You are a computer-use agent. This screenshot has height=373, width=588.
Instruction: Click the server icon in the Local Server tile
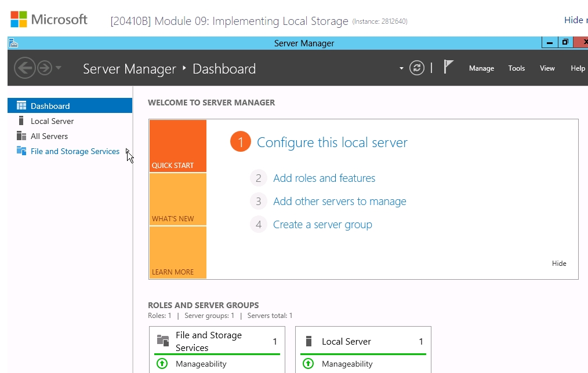click(x=308, y=341)
